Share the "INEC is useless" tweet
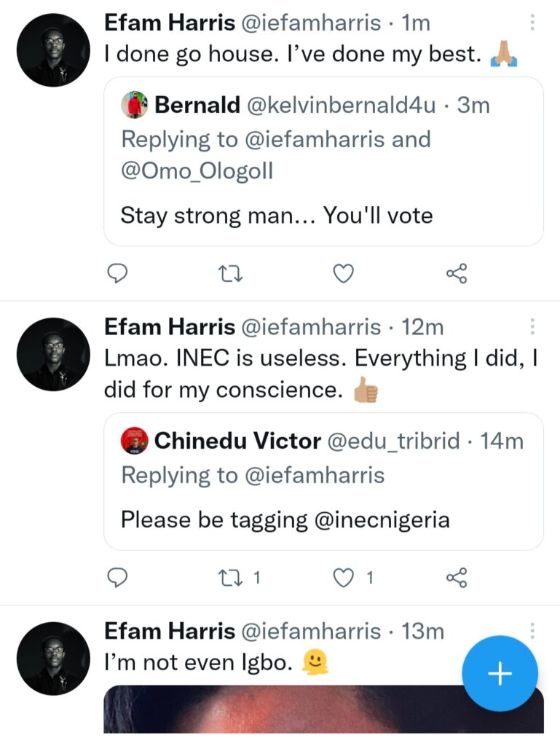Image resolution: width=560 pixels, height=746 pixels. point(456,578)
